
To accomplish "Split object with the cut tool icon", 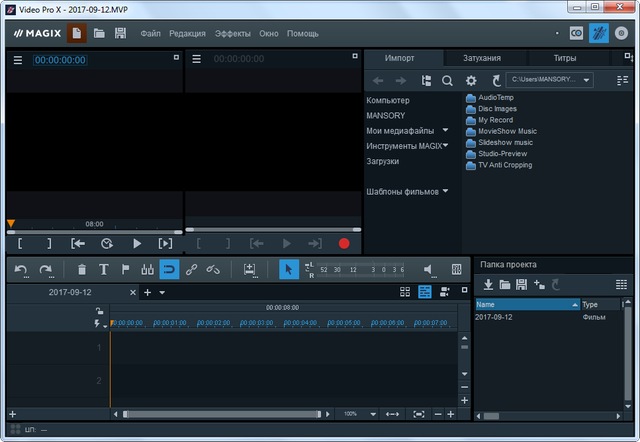I will [x=147, y=269].
